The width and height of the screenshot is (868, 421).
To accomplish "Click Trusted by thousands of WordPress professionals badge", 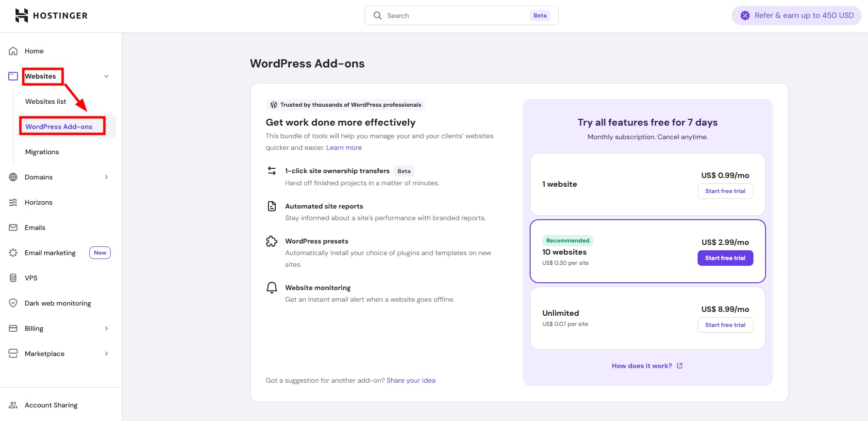I will point(346,105).
